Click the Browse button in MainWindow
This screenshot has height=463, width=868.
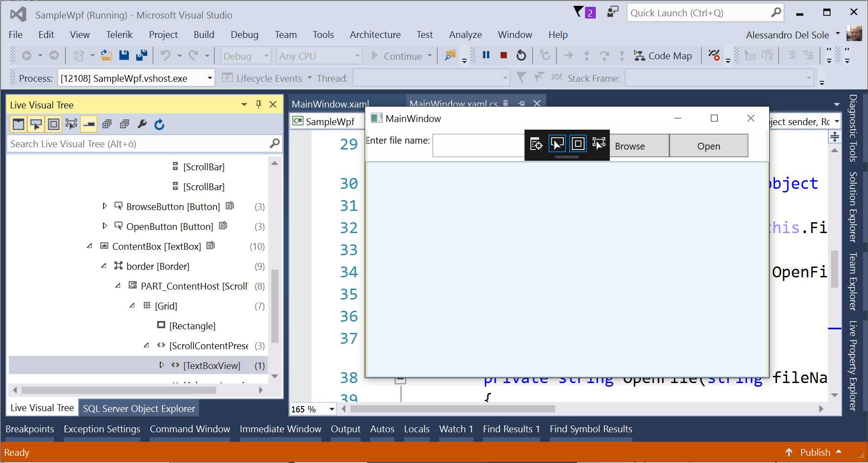(x=640, y=146)
